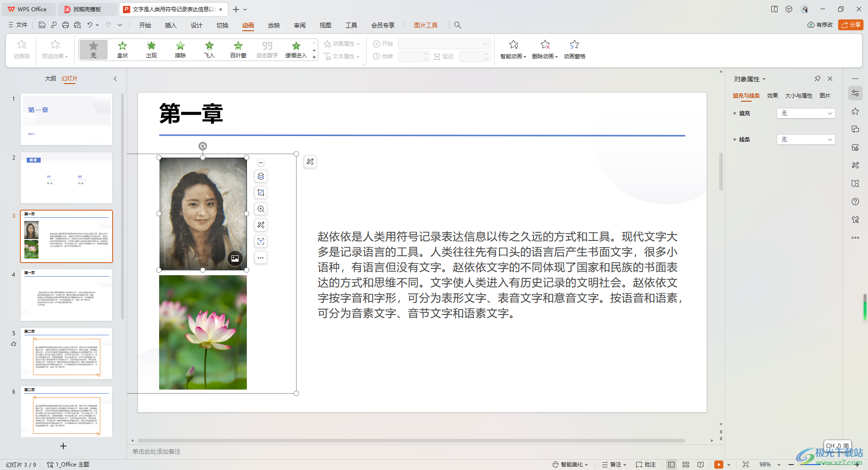Open the 线条 line dropdown
868x470 pixels.
pos(806,140)
